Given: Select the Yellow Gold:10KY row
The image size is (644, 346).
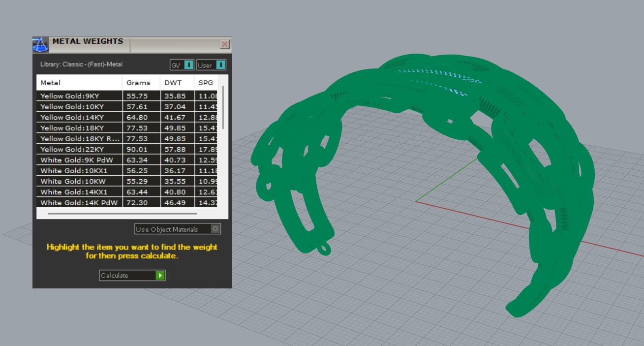Looking at the screenshot, I should coord(127,106).
